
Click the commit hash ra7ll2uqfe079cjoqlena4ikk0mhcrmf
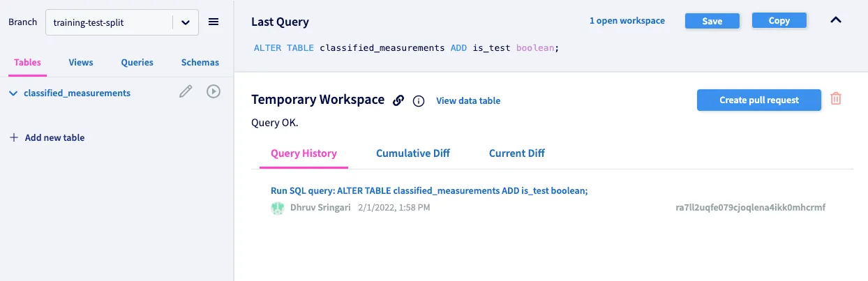tap(751, 207)
